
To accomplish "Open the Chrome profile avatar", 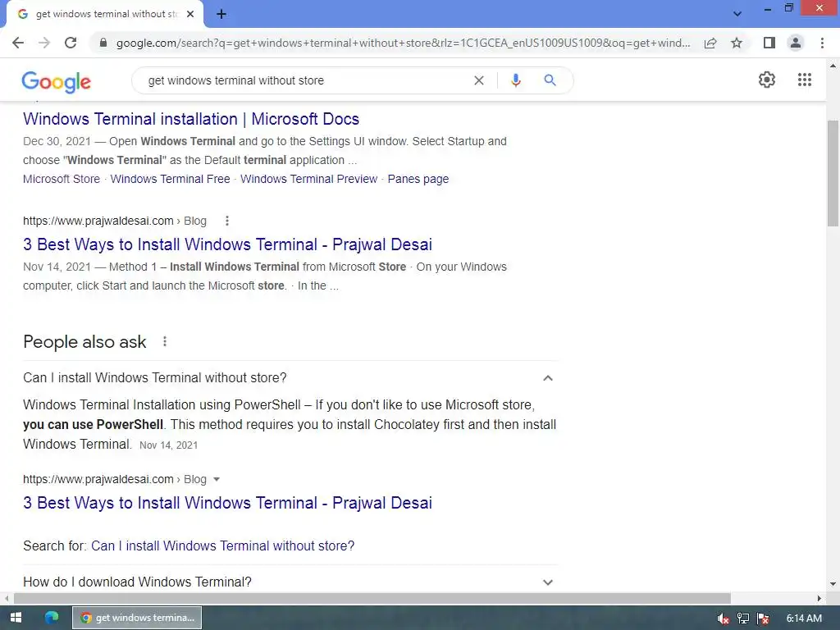I will 796,43.
